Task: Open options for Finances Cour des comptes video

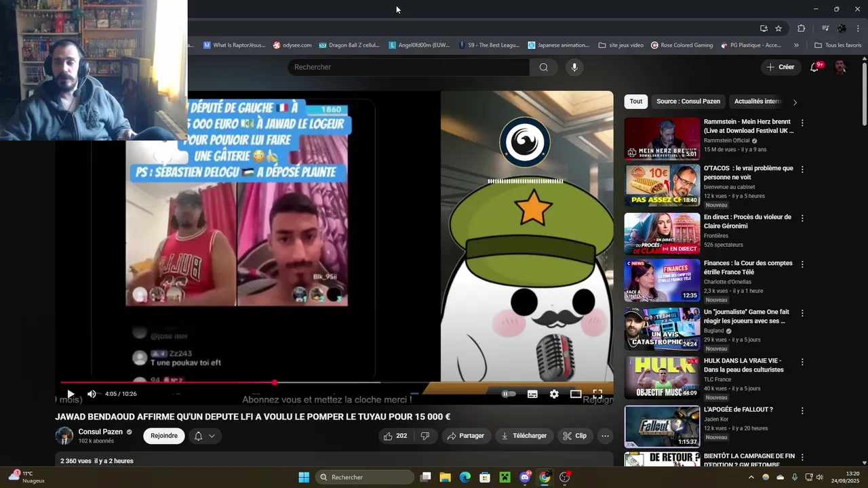Action: [x=802, y=264]
